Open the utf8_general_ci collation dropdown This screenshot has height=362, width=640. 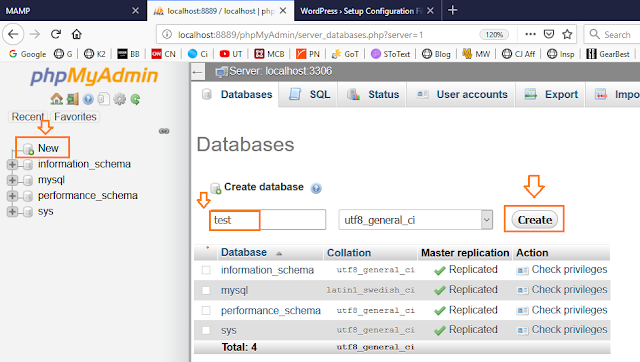(416, 220)
